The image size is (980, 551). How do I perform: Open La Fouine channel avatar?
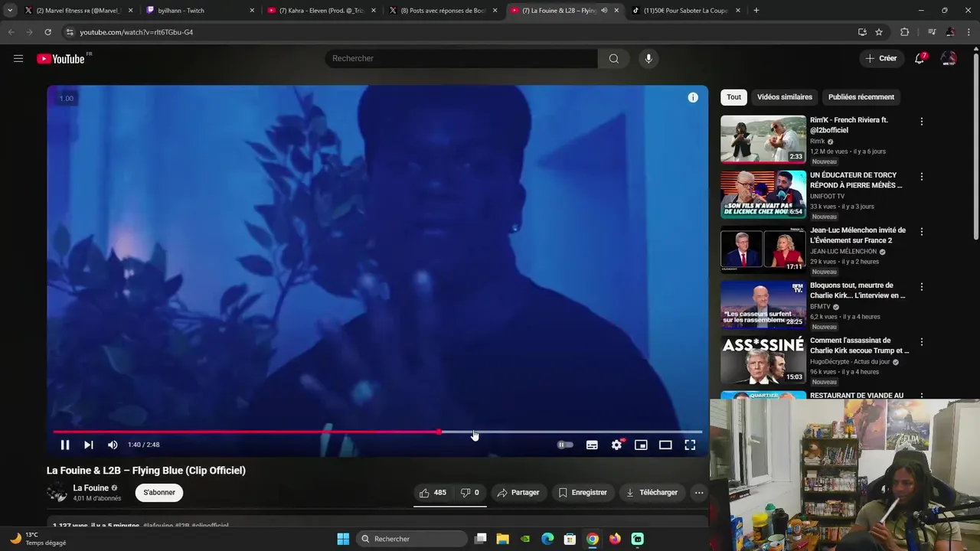[57, 493]
